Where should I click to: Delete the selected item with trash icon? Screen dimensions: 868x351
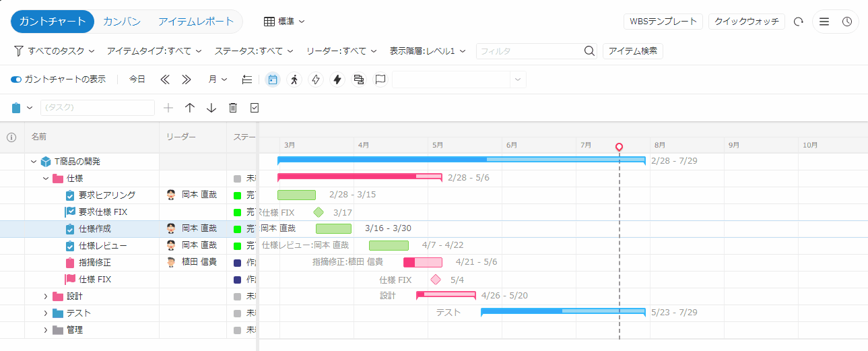(233, 108)
